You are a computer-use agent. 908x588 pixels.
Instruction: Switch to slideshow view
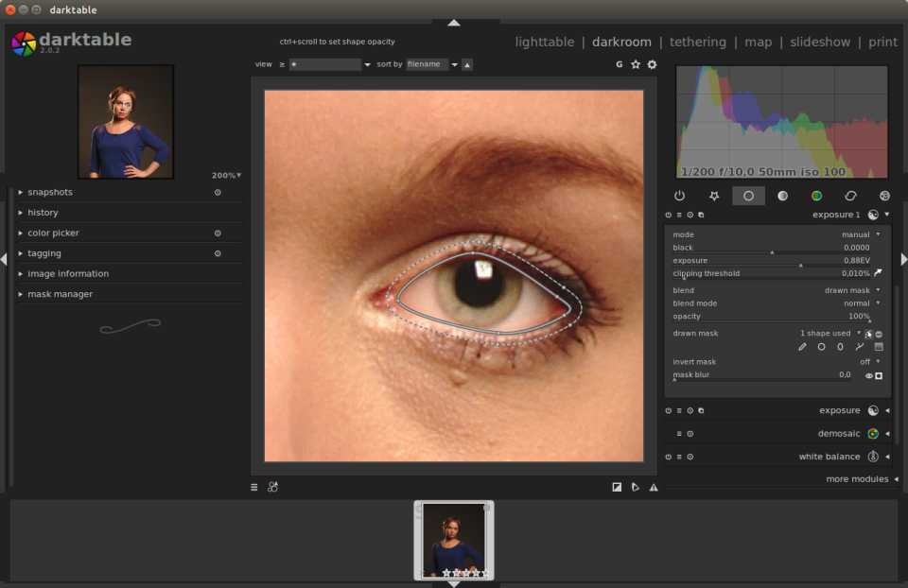pos(820,42)
